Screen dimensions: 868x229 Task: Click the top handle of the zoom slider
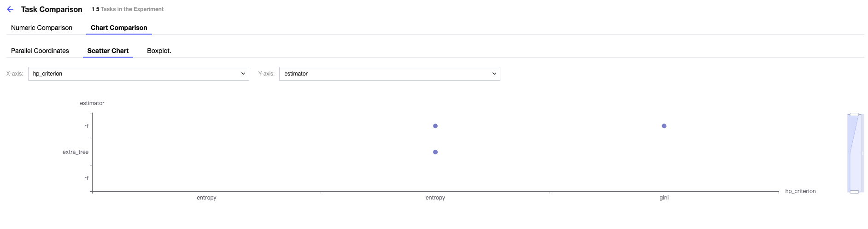tap(854, 114)
